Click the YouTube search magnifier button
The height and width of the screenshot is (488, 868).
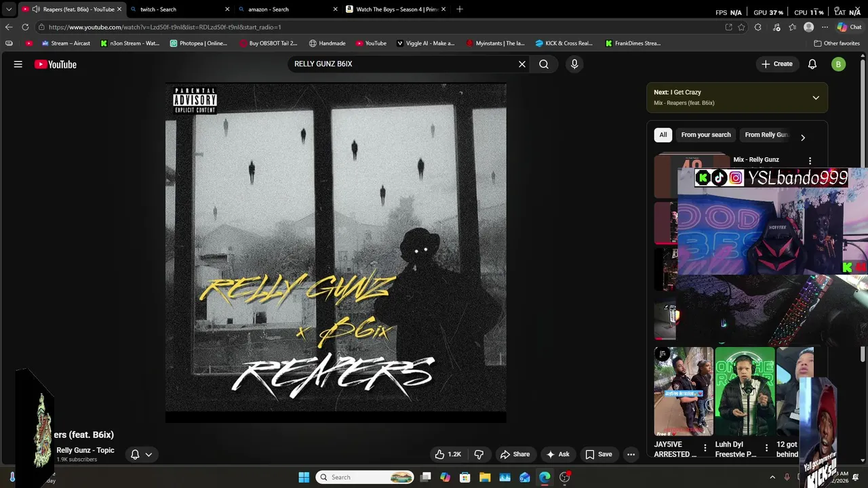coord(544,64)
